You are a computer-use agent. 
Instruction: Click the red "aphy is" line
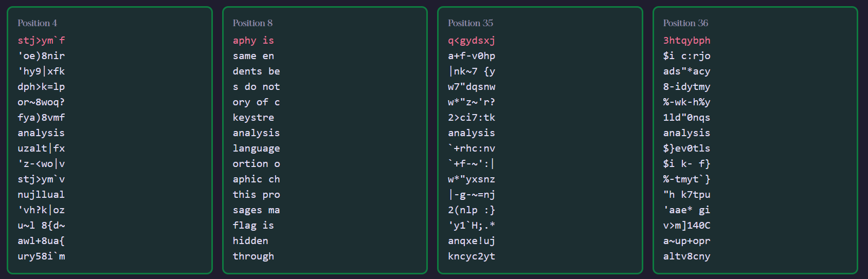[253, 41]
